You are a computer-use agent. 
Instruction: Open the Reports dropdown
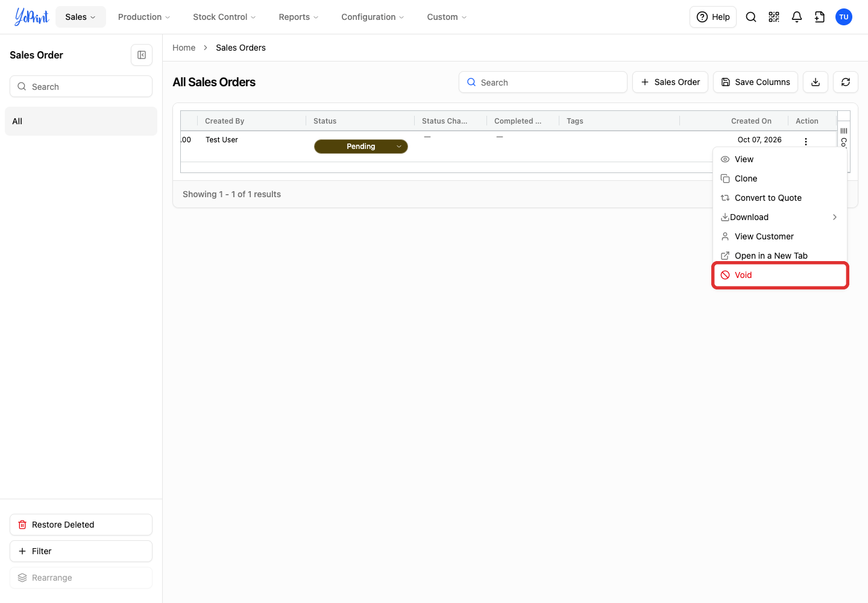coord(298,17)
